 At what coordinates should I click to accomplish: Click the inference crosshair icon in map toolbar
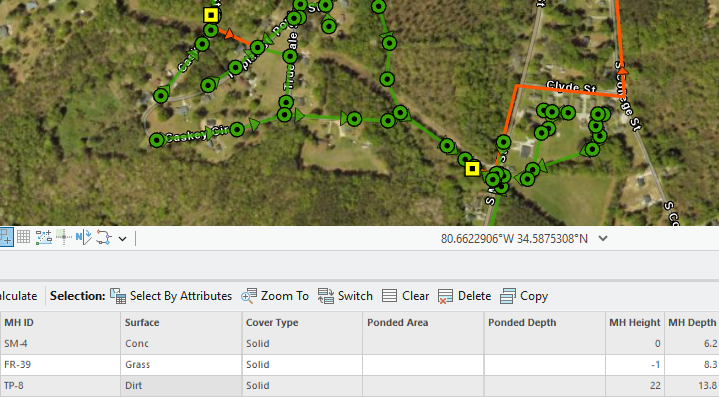click(64, 237)
